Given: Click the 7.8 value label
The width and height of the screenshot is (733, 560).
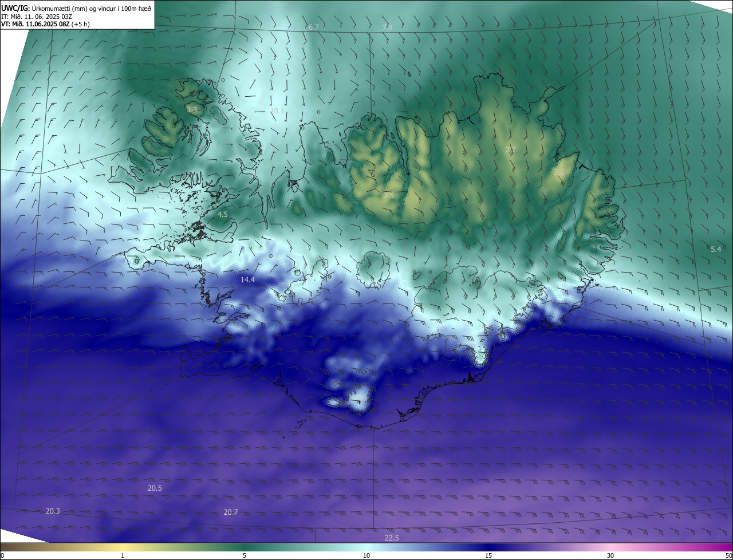Looking at the screenshot, I should [x=387, y=28].
